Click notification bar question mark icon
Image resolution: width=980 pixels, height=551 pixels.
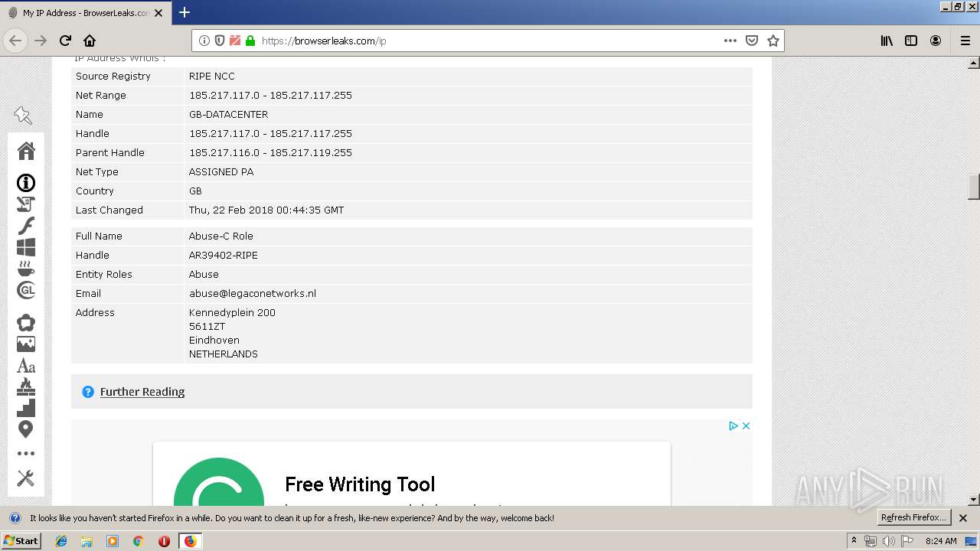tap(15, 518)
